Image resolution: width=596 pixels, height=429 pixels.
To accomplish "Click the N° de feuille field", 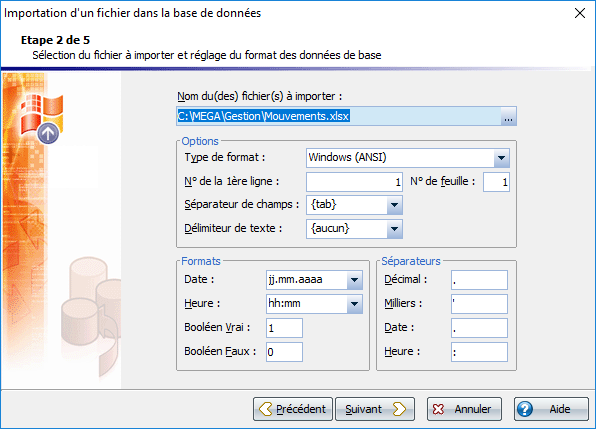I will pos(496,182).
